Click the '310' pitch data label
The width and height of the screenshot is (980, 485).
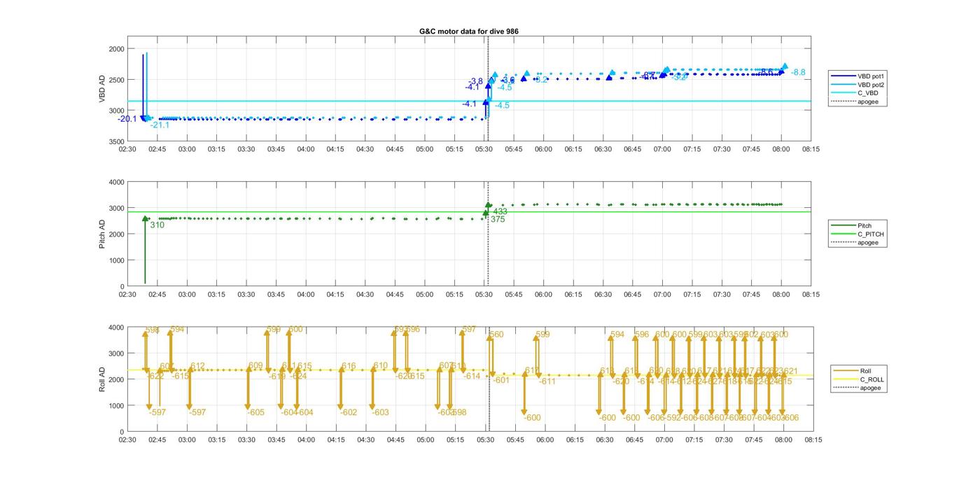click(x=157, y=225)
